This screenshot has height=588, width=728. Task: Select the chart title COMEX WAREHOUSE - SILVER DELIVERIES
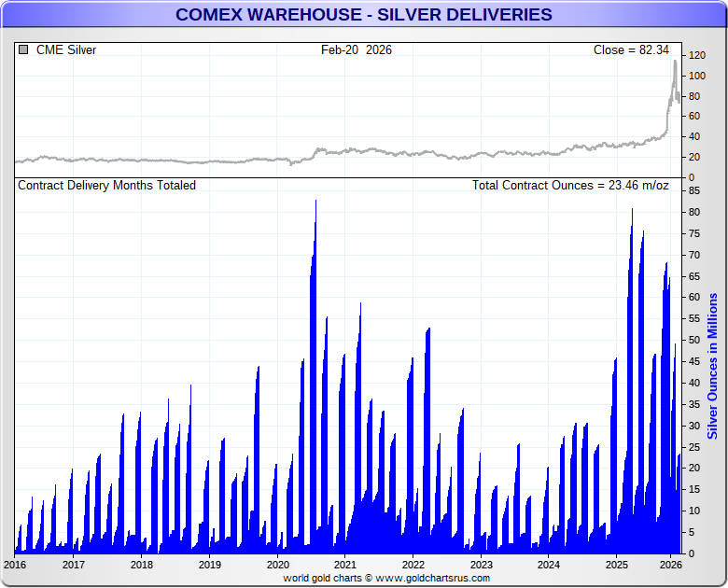(364, 15)
